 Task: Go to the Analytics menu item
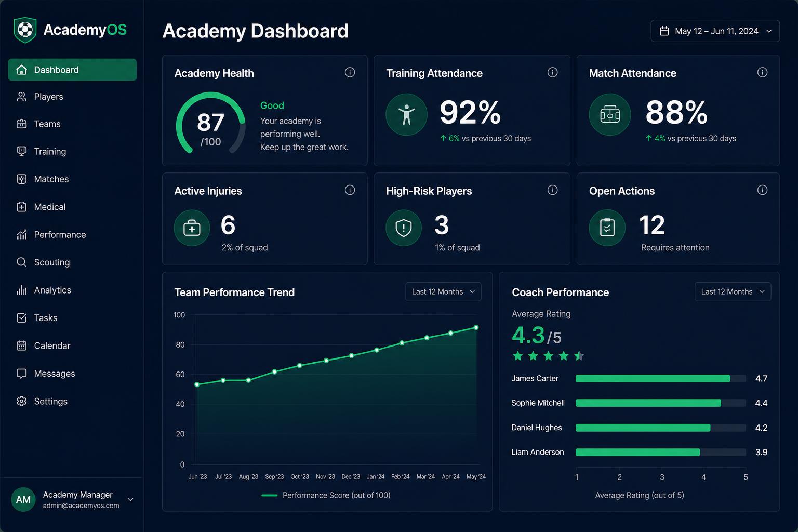pyautogui.click(x=72, y=290)
